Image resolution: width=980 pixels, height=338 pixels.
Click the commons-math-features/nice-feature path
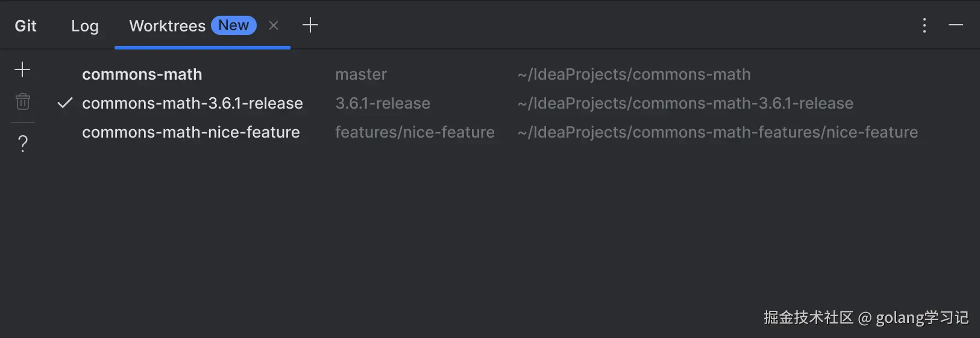point(717,132)
